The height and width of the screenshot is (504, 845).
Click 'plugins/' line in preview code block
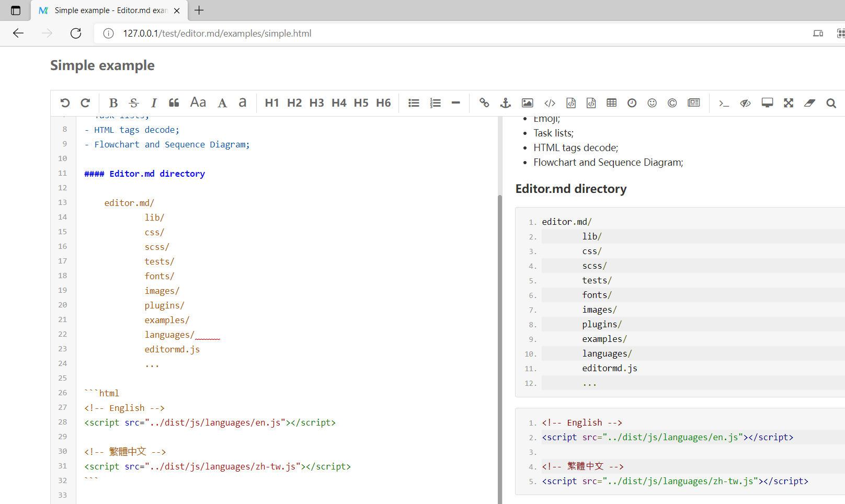[x=602, y=324]
